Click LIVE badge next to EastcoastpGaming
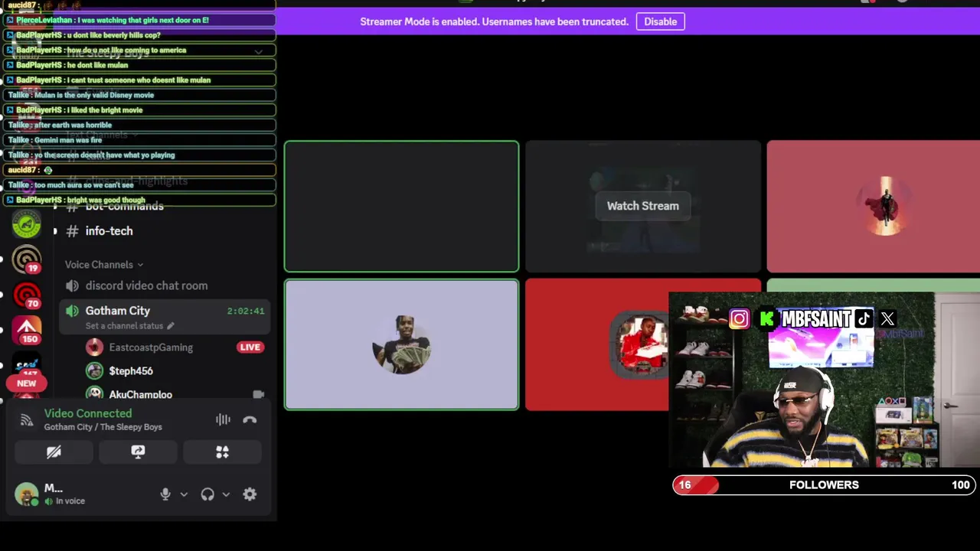 pyautogui.click(x=250, y=347)
